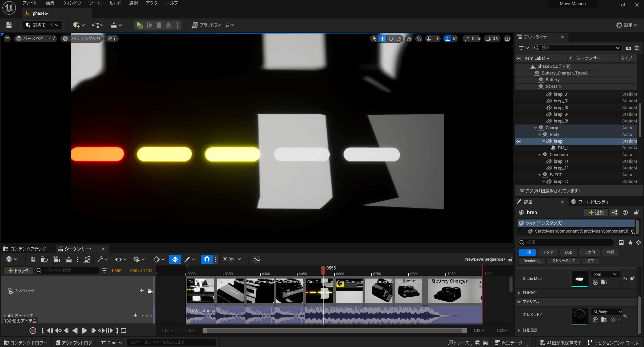Select the rotate gizmo tool in viewport
The height and width of the screenshot is (347, 644).
coord(391,39)
